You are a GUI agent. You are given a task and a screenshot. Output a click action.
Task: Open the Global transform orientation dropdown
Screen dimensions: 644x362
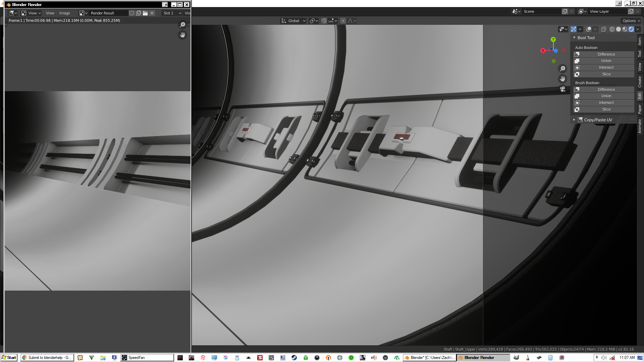293,21
